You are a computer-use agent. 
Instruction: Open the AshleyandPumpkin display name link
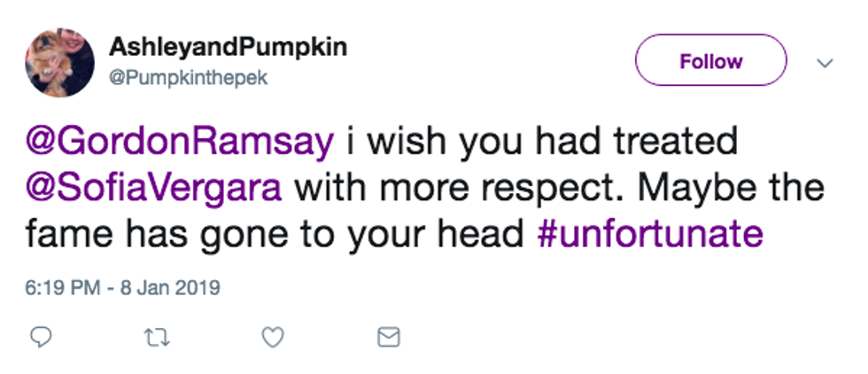(x=229, y=48)
